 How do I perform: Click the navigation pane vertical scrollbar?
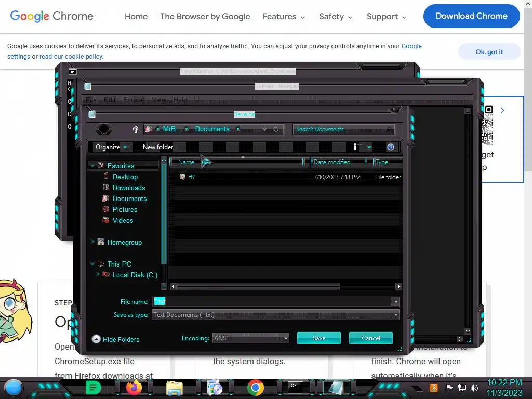tap(164, 214)
